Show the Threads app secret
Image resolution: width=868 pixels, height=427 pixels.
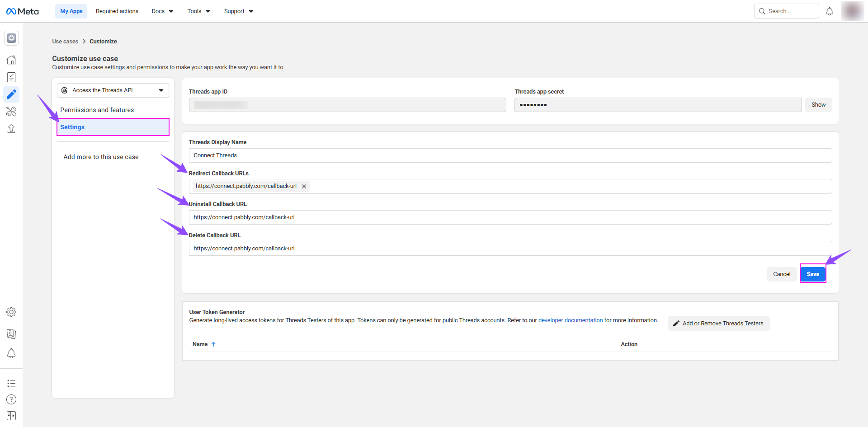point(818,105)
